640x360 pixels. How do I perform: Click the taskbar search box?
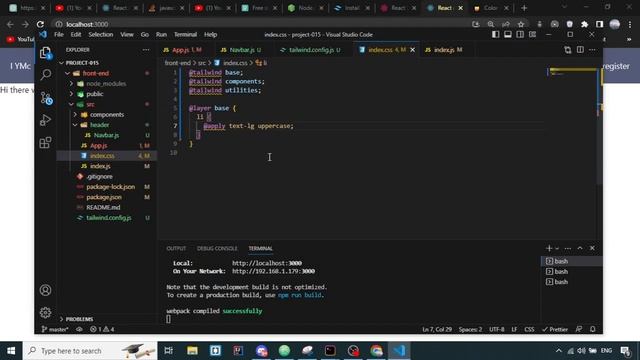90,351
